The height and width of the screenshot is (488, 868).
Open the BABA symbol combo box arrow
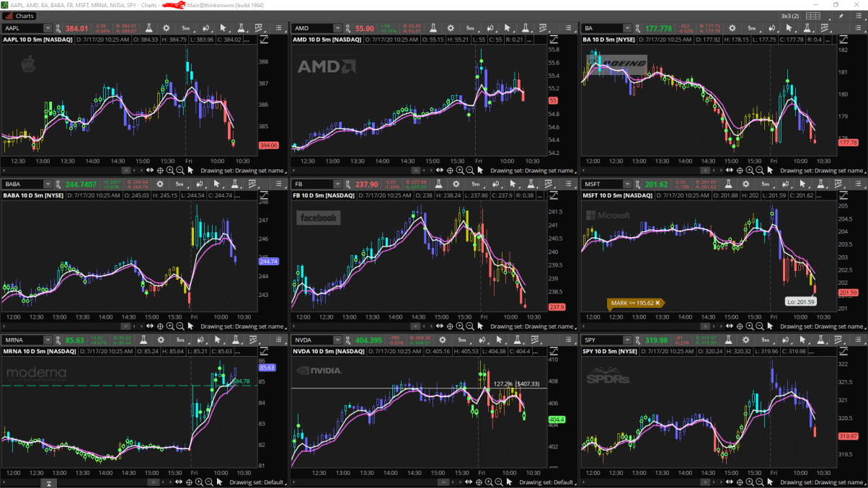[x=48, y=184]
